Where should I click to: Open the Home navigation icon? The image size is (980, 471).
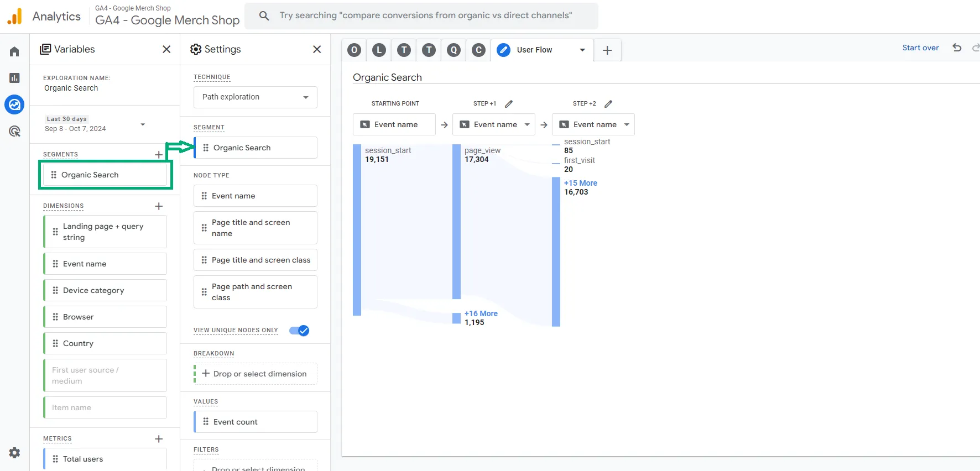(x=14, y=51)
